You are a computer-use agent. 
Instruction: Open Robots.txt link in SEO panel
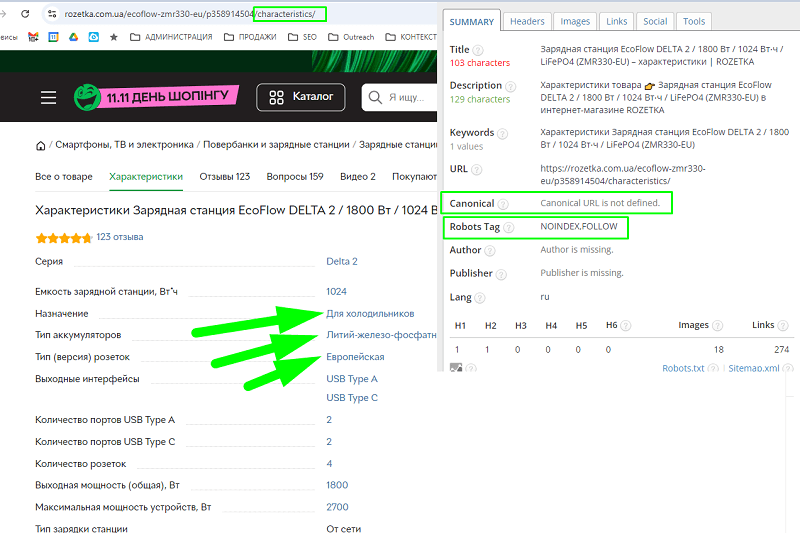(x=683, y=368)
